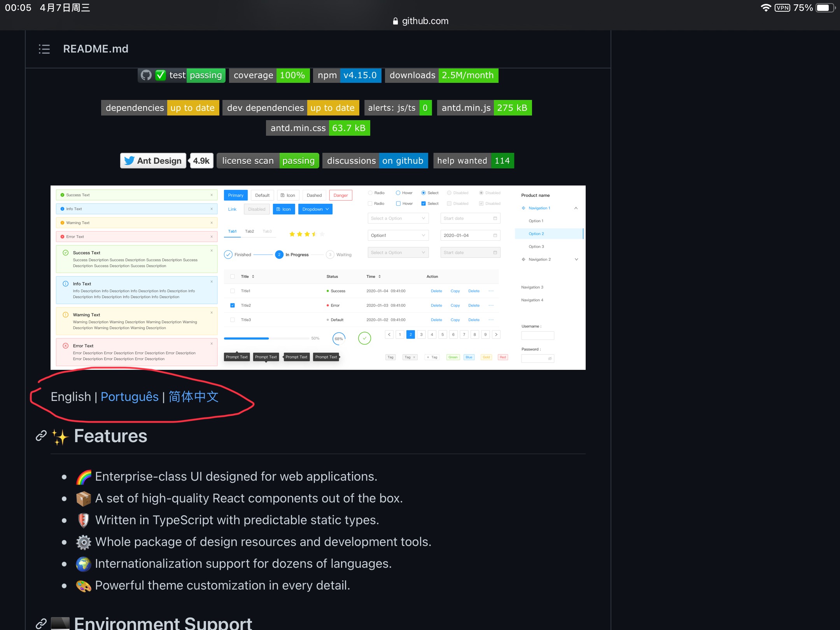The height and width of the screenshot is (630, 840).
Task: Select the 'Select' radio button
Action: (423, 192)
